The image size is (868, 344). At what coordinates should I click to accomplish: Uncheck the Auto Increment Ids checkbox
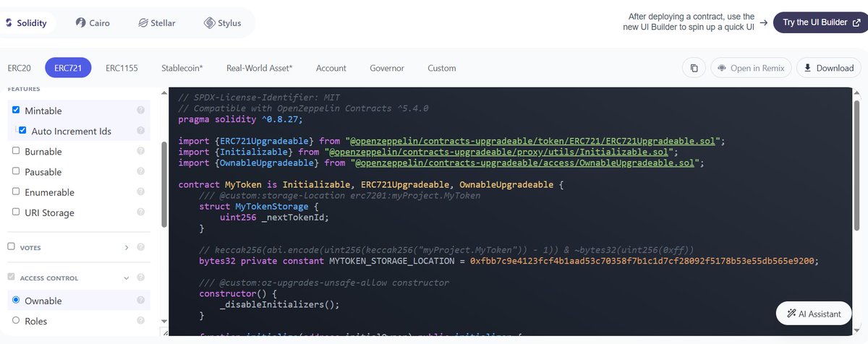[x=23, y=131]
